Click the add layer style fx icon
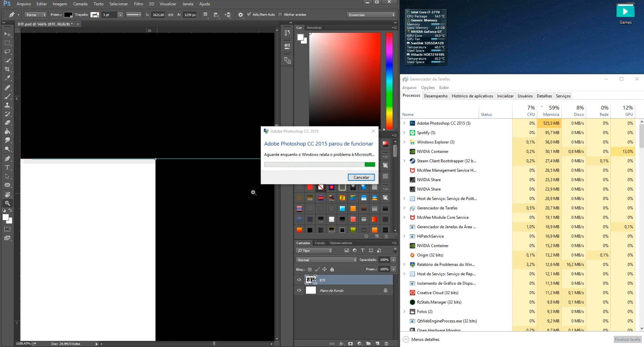This screenshot has height=347, width=644. (341, 343)
